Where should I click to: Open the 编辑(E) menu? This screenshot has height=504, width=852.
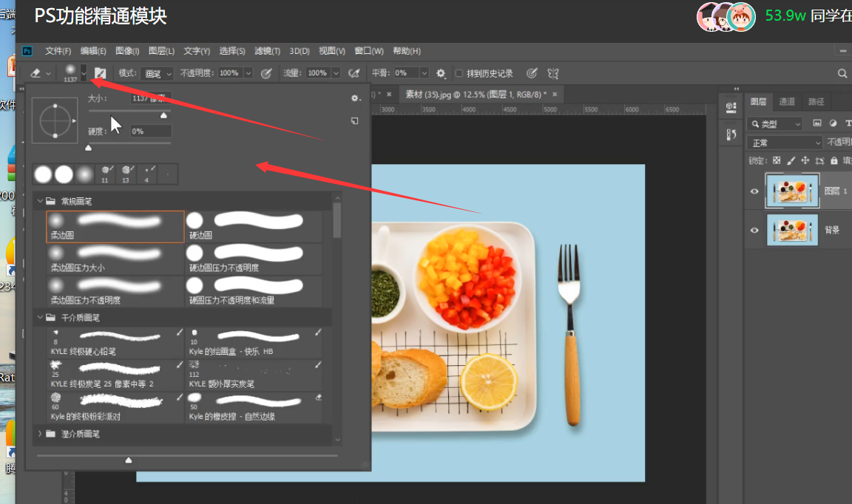[x=93, y=51]
